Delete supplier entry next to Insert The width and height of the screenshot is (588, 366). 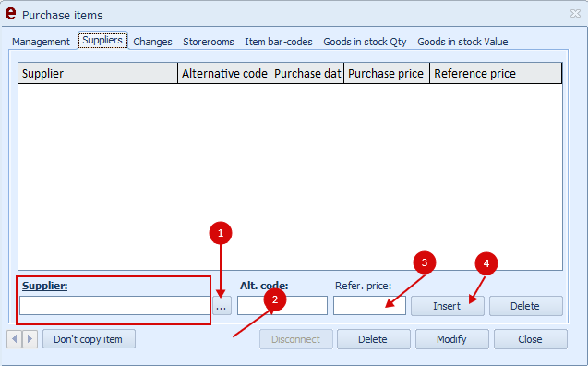coord(526,306)
